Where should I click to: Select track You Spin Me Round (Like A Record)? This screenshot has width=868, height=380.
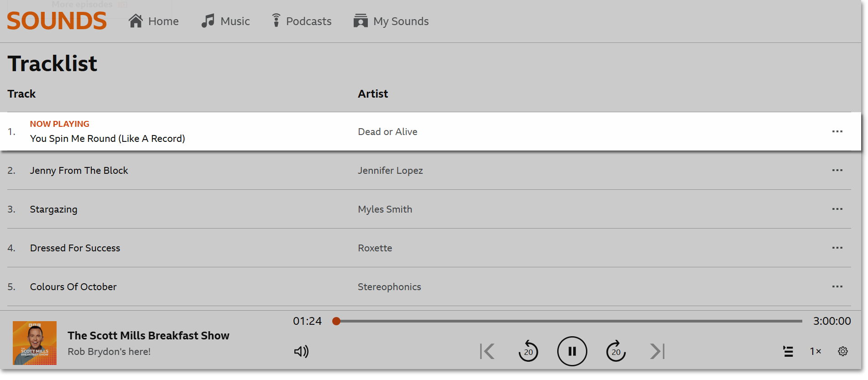click(107, 139)
